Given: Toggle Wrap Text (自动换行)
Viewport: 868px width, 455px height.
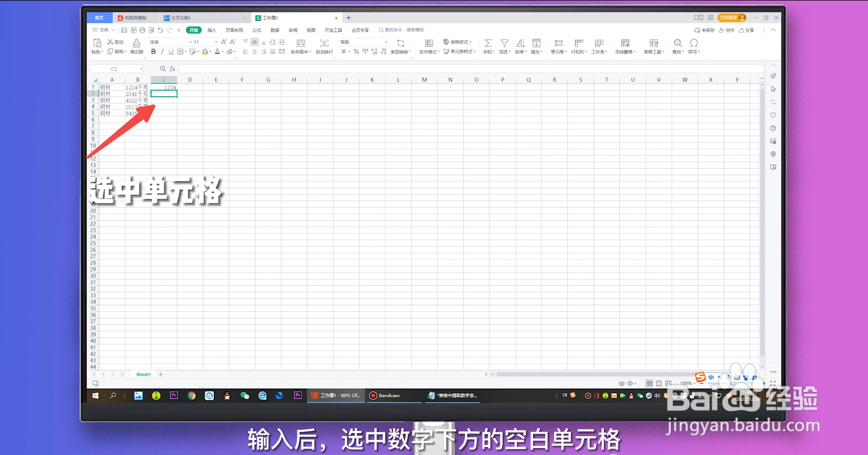Looking at the screenshot, I should [x=324, y=46].
